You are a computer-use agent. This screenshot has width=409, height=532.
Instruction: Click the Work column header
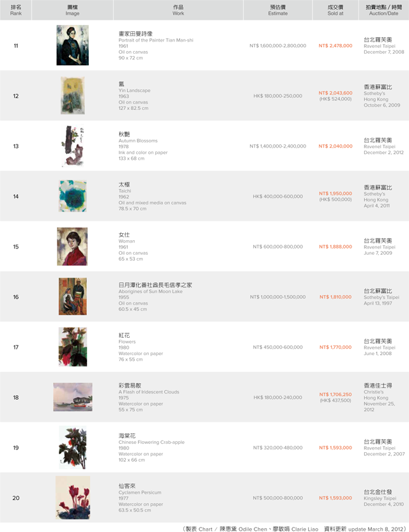click(x=178, y=10)
